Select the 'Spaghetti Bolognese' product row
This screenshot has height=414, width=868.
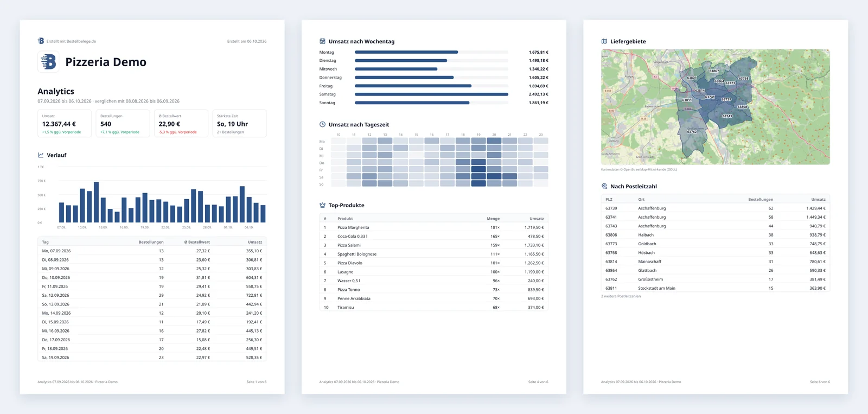coord(433,254)
